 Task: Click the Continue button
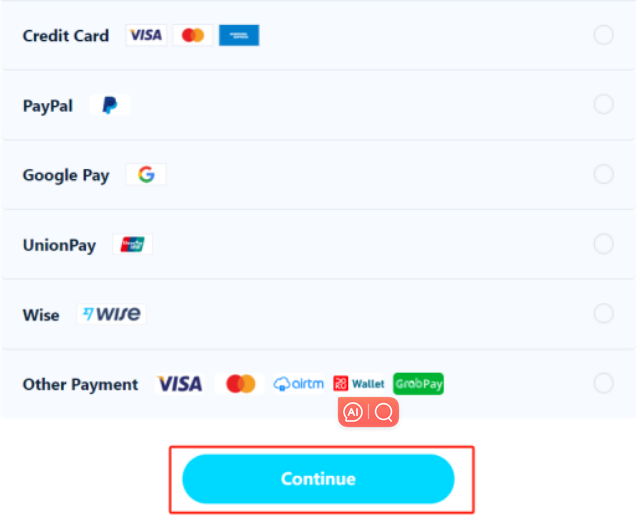(318, 479)
